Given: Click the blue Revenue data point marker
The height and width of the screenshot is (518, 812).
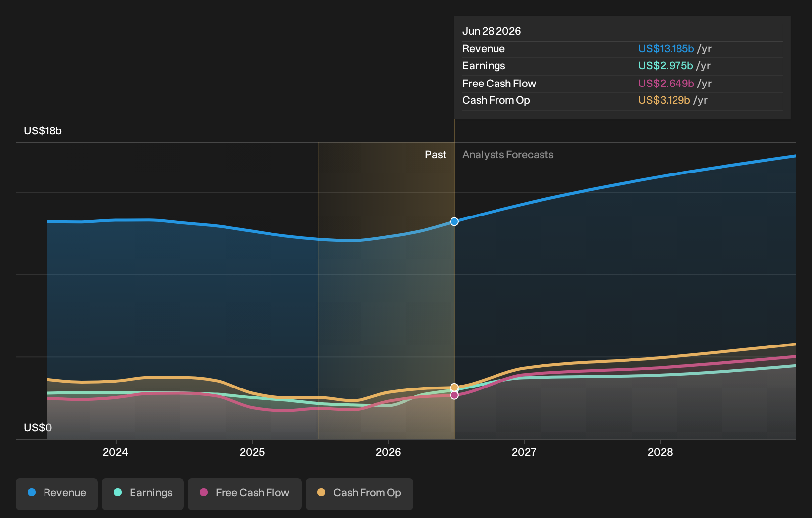Looking at the screenshot, I should (454, 221).
